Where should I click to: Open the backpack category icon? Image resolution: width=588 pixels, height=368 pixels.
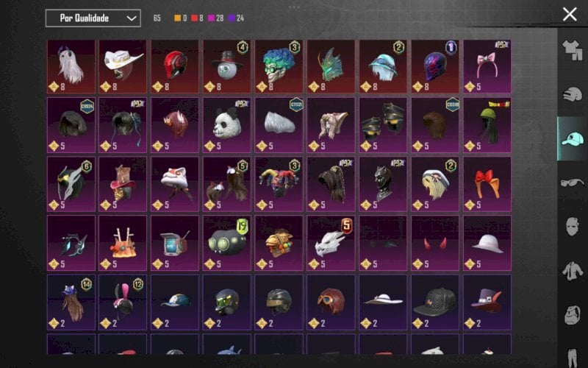point(573,314)
